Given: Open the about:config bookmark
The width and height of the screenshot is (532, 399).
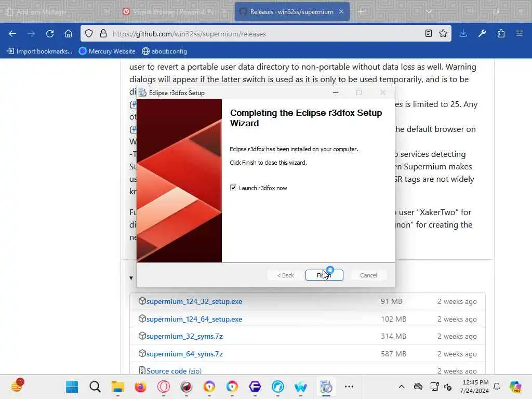Looking at the screenshot, I should pos(165,51).
